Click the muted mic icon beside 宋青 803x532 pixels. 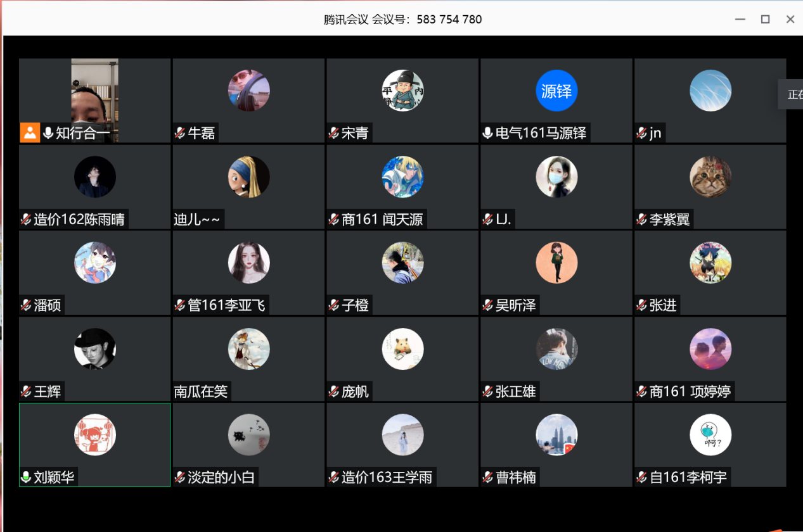333,133
